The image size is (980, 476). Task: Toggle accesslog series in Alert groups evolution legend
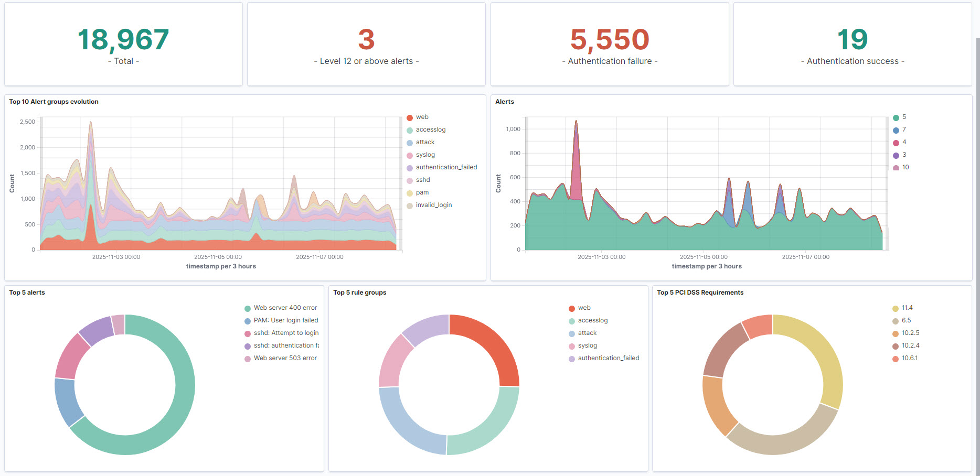coord(430,129)
